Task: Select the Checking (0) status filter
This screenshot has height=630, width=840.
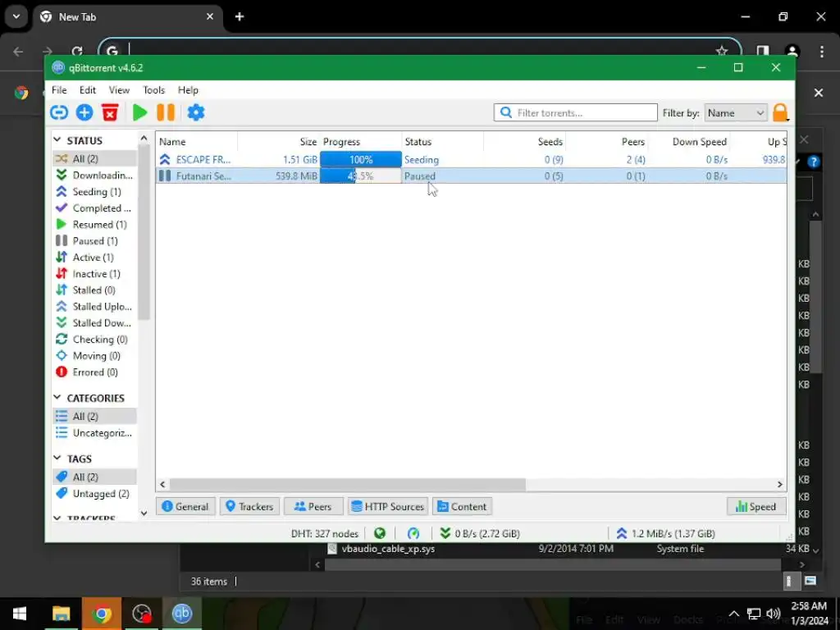Action: tap(95, 339)
